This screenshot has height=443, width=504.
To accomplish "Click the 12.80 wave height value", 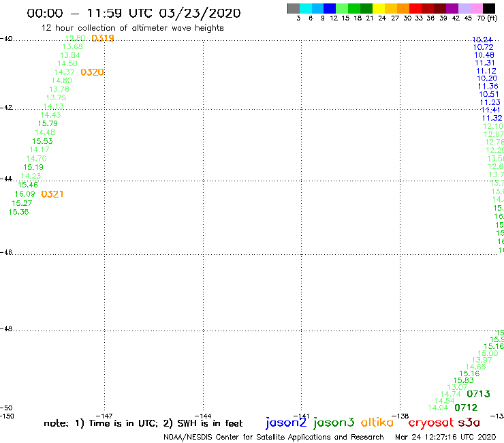I will (x=75, y=38).
